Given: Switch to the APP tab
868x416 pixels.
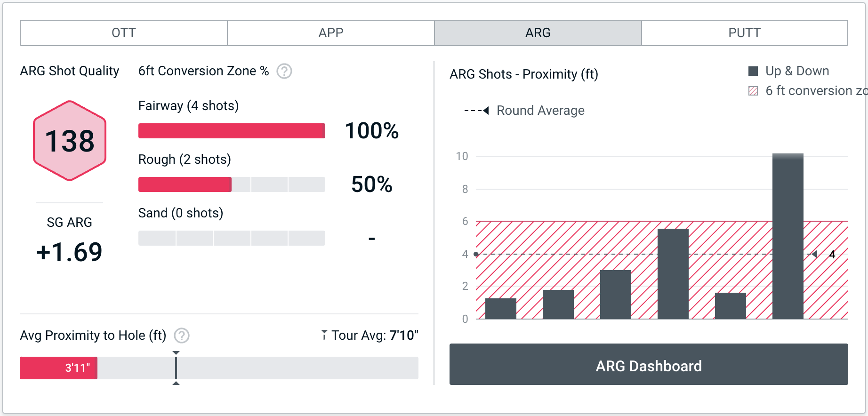Looking at the screenshot, I should point(331,33).
